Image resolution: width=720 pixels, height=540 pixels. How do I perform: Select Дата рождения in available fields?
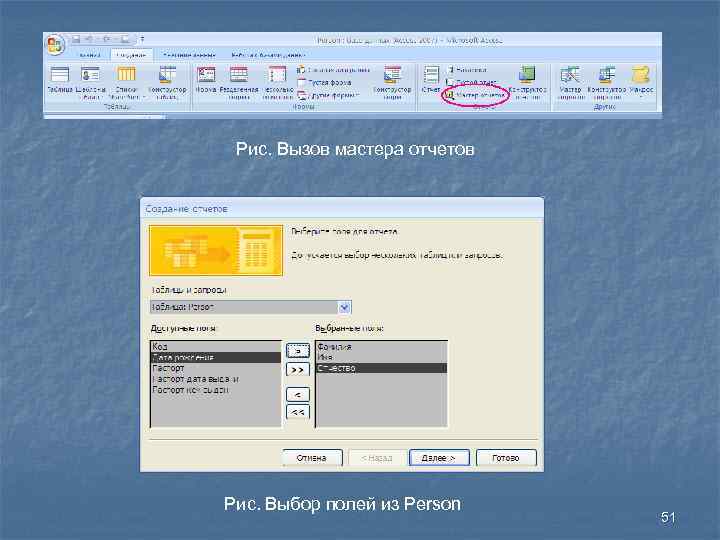(x=215, y=357)
